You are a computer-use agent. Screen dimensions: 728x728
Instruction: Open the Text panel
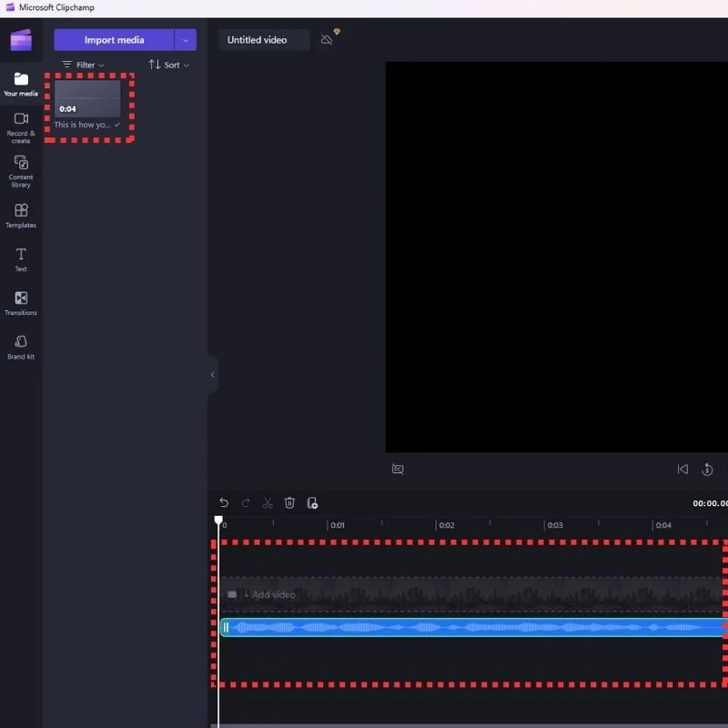pyautogui.click(x=21, y=258)
